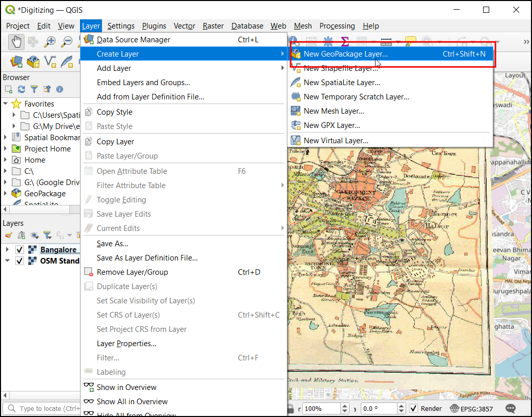532x417 pixels.
Task: Select the Pan Map hand tool
Action: tap(16, 42)
